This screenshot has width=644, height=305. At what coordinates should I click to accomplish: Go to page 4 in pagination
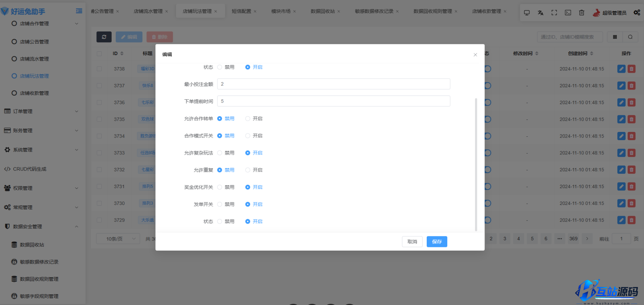518,239
